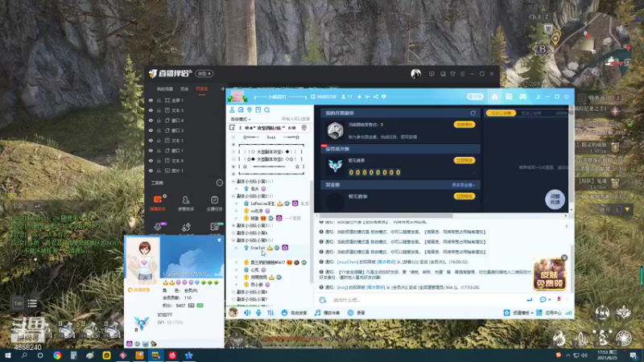Click the first yellow button in badge panel
Screen dimensions: 644x362
464,125
